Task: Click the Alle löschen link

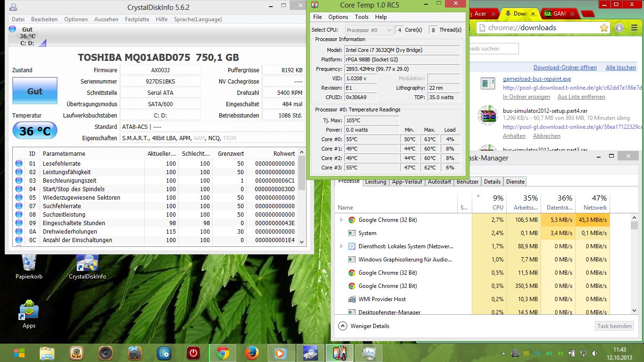Action: pos(621,67)
